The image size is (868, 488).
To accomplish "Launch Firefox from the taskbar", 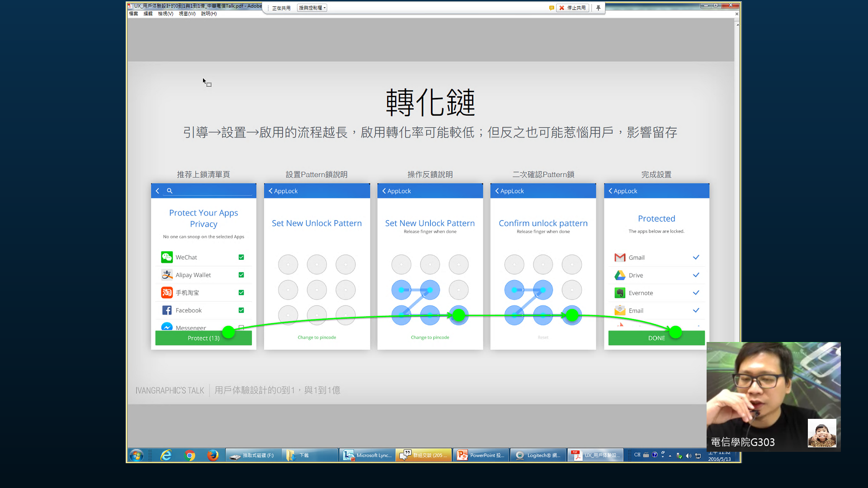I will point(213,455).
